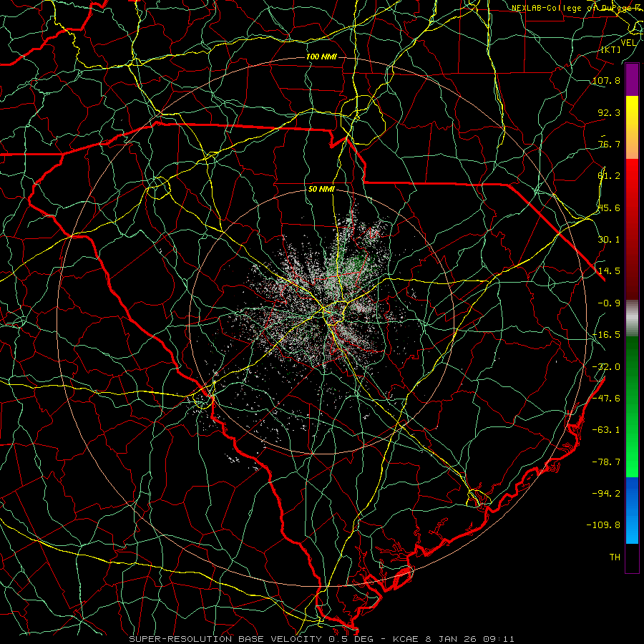The height and width of the screenshot is (644, 644).
Task: Click the -32.0 legend value
Action: click(x=606, y=367)
